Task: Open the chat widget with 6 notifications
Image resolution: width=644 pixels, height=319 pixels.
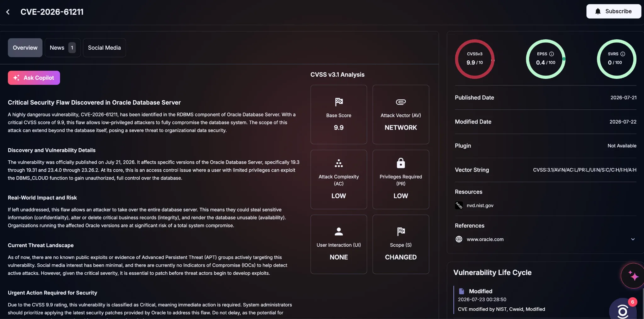Action: tap(623, 309)
